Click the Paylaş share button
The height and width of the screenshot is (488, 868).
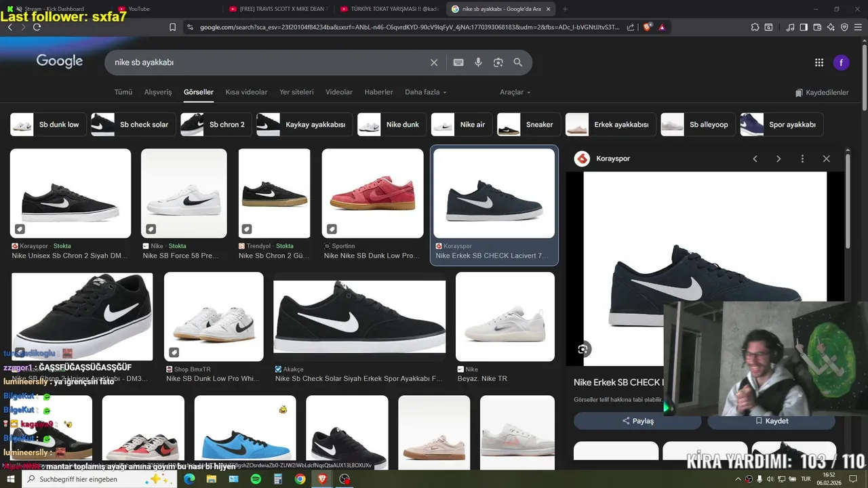point(637,421)
